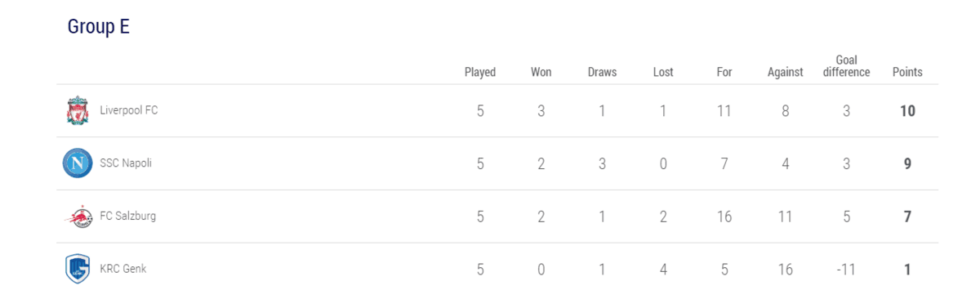The height and width of the screenshot is (299, 980).
Task: Open the KRC Genk team link
Action: [x=123, y=269]
